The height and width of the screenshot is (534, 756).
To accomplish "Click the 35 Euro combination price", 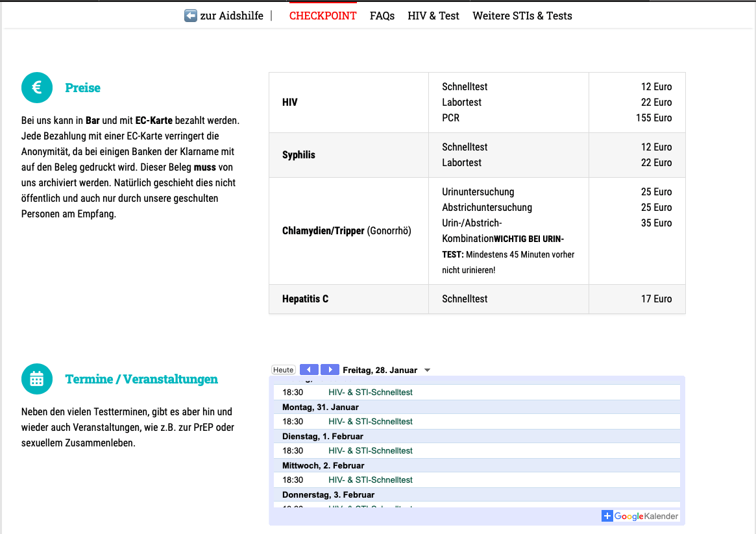I will (656, 223).
